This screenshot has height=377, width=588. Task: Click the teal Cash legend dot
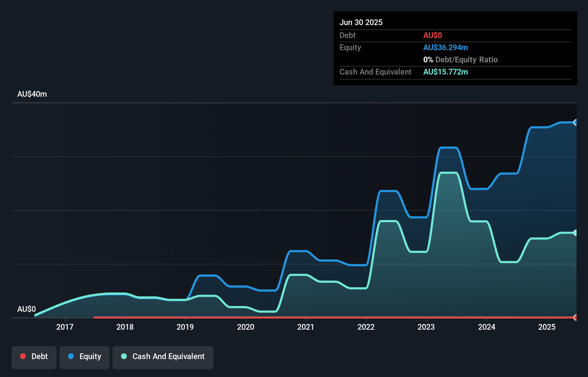tap(124, 356)
